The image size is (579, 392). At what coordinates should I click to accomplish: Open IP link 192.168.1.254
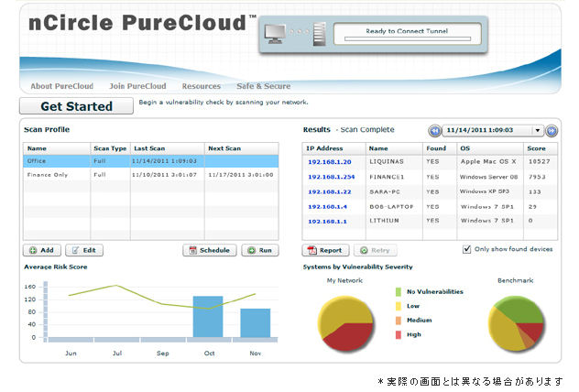pyautogui.click(x=332, y=177)
